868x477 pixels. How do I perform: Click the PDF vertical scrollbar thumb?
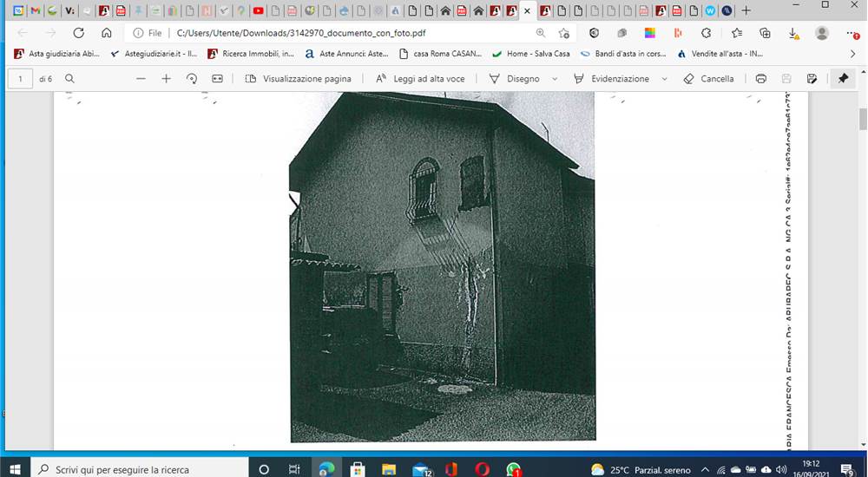tap(863, 120)
